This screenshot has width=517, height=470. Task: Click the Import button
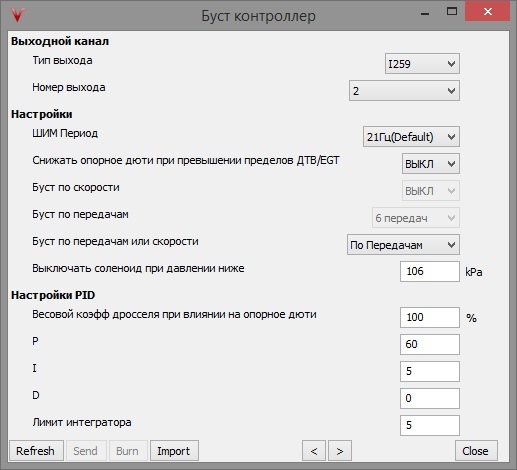[x=174, y=451]
